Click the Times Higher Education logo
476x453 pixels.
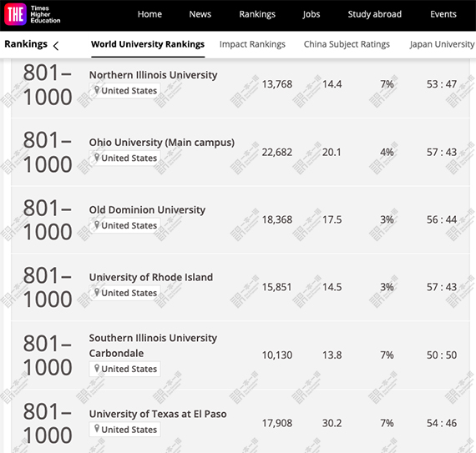(33, 14)
